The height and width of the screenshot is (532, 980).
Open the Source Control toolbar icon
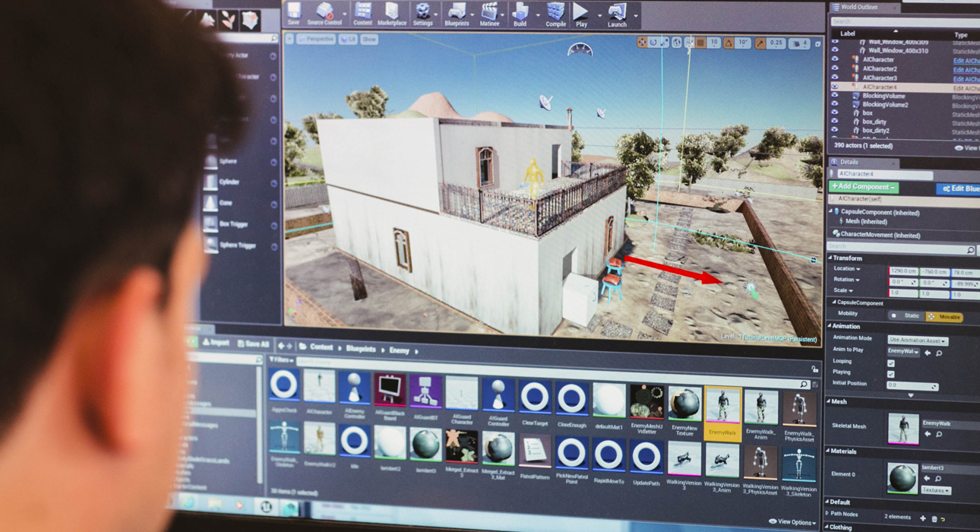(324, 14)
